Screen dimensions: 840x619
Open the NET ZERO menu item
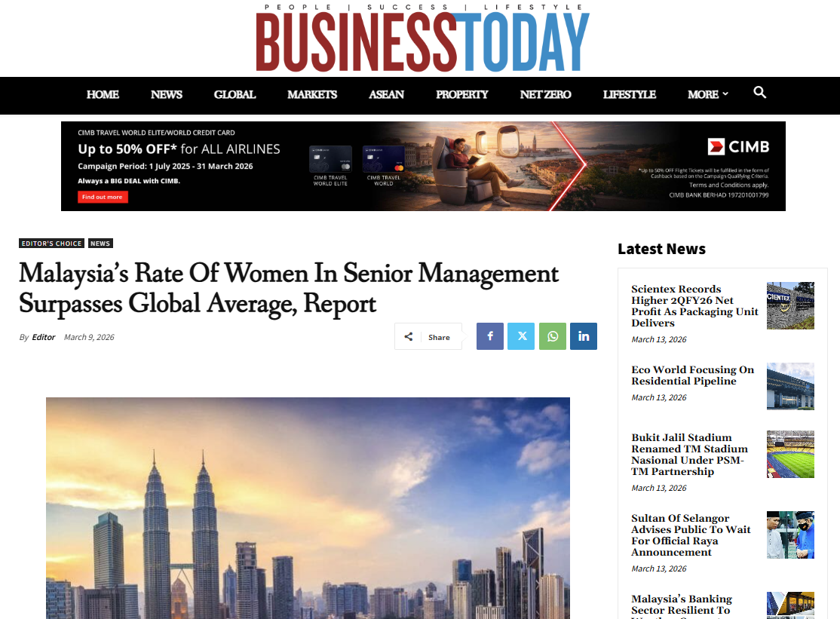click(x=545, y=94)
